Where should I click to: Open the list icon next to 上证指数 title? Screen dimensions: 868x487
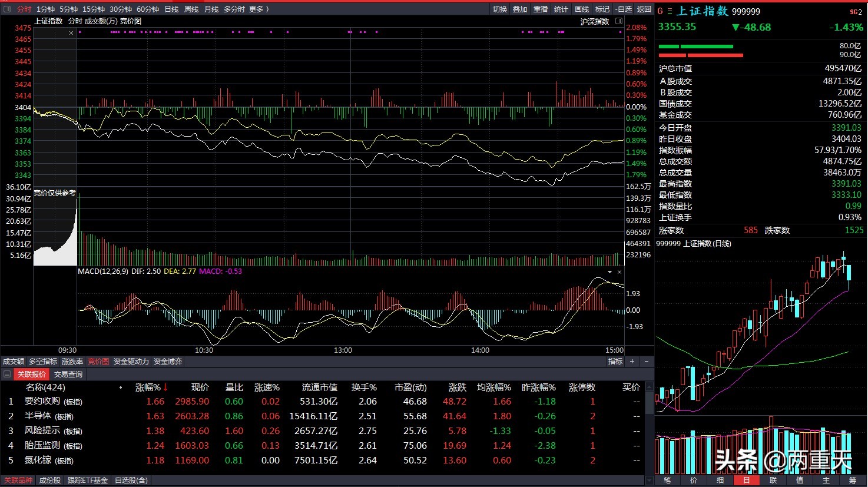[670, 11]
